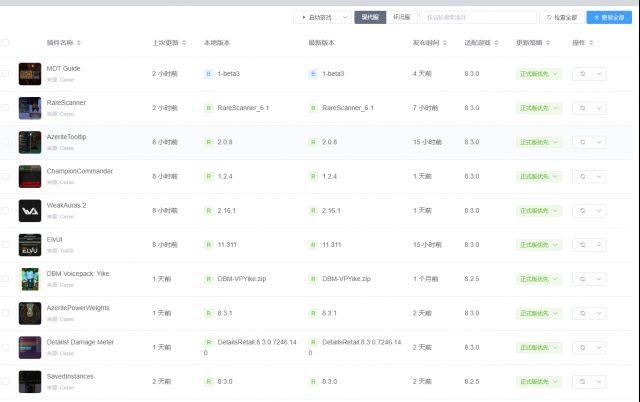
Task: Tick the checkbox for AzeriteTooltip
Action: tap(6, 142)
